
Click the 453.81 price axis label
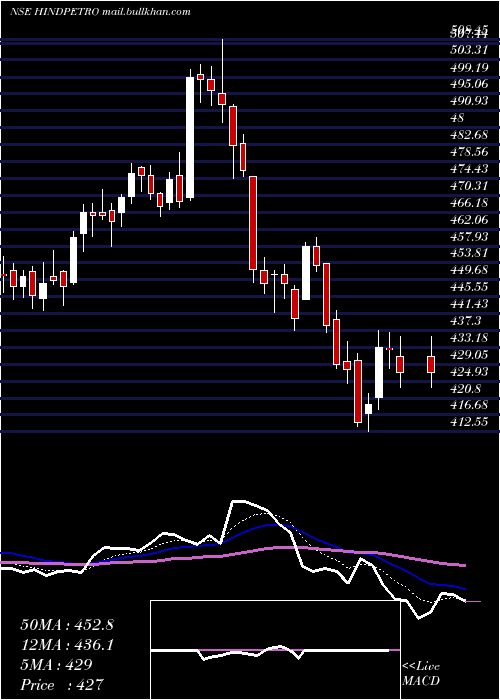coord(468,253)
